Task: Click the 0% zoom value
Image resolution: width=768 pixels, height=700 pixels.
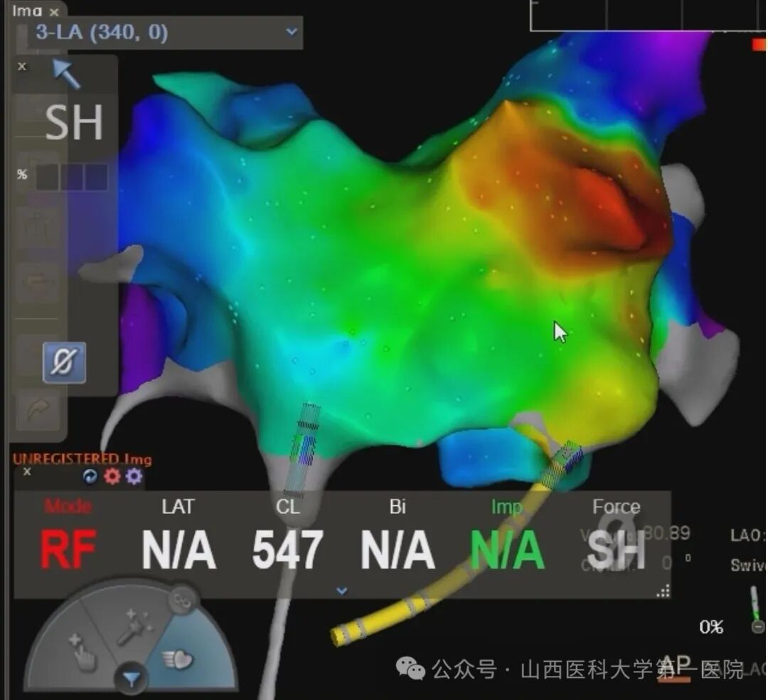Action: pos(711,627)
